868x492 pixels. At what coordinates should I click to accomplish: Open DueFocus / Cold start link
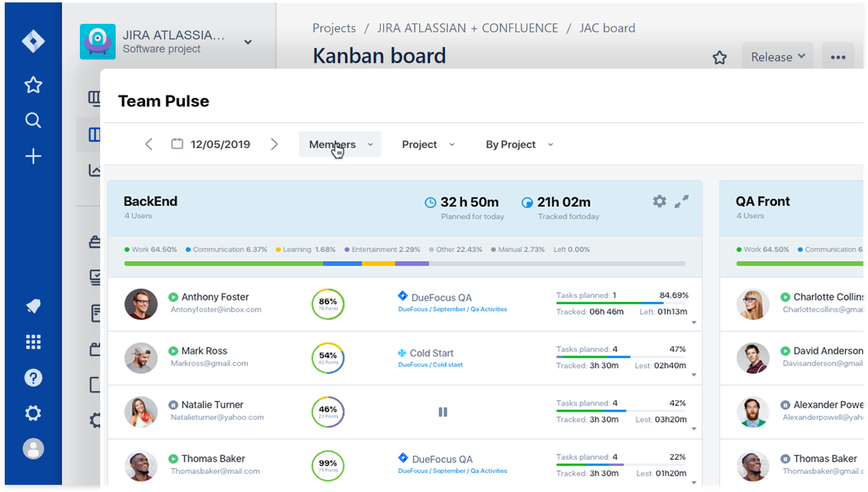tap(430, 365)
